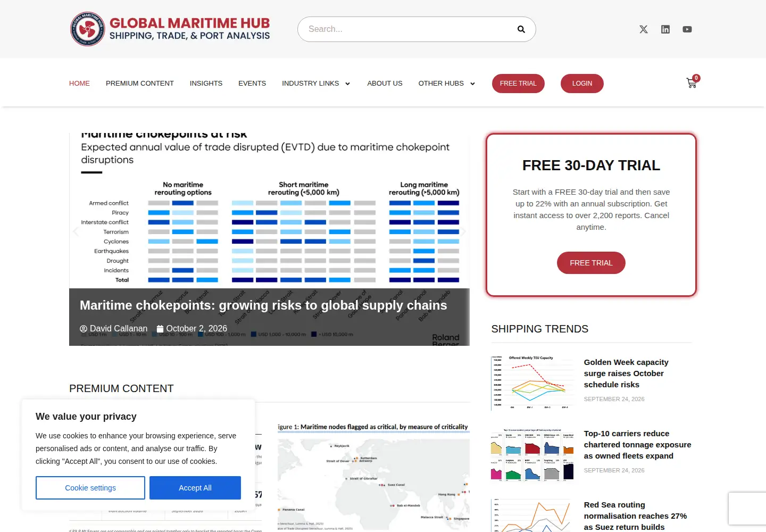Click the Free Trial button in navbar

(518, 84)
